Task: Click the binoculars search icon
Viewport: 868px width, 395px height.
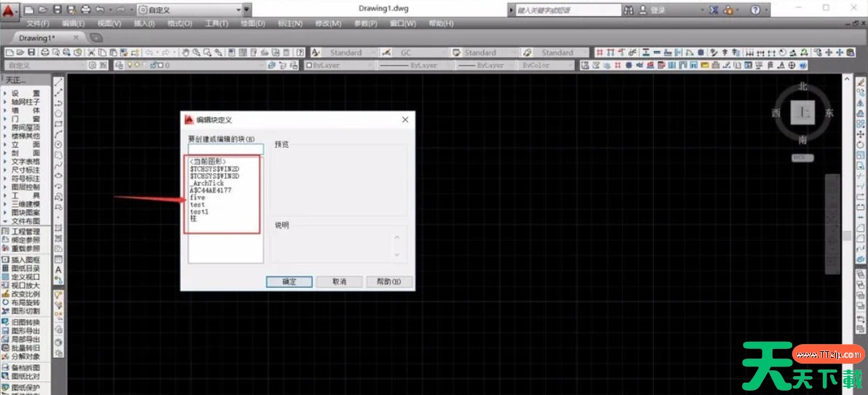Action: tap(630, 10)
